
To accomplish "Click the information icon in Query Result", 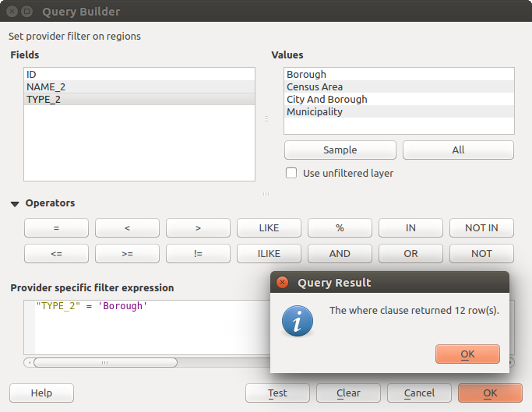I will (x=298, y=320).
